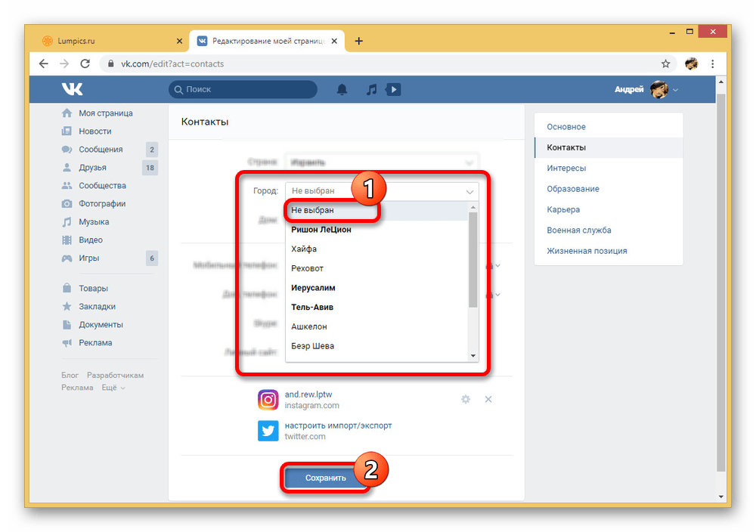Open Instagram integration settings gear
Viewport: 756px width, 532px height.
[466, 399]
